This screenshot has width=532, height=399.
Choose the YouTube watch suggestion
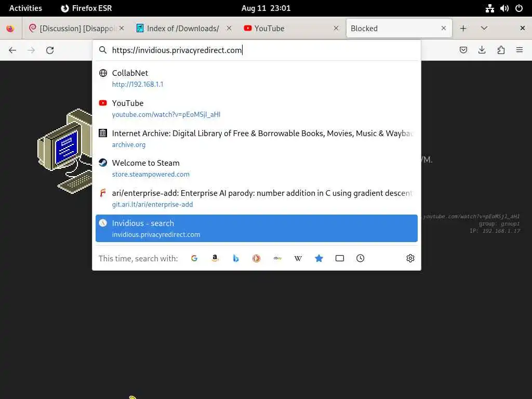[257, 109]
